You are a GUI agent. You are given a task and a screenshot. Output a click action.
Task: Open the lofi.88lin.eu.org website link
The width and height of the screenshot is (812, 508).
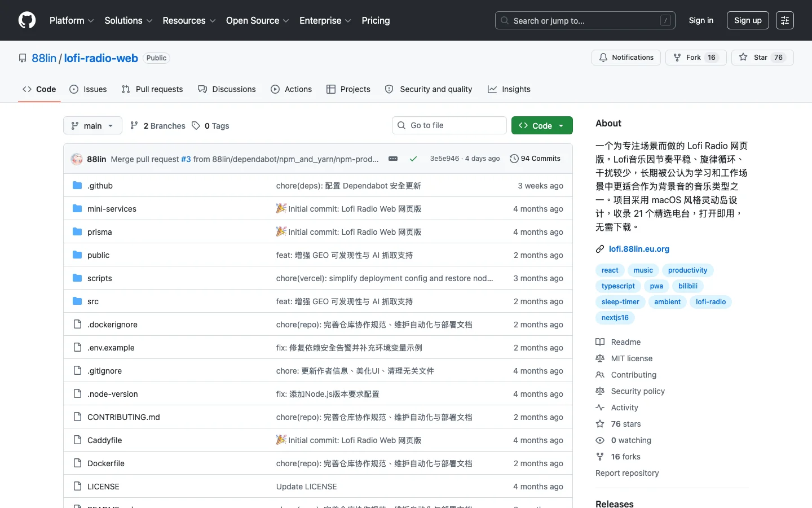639,249
